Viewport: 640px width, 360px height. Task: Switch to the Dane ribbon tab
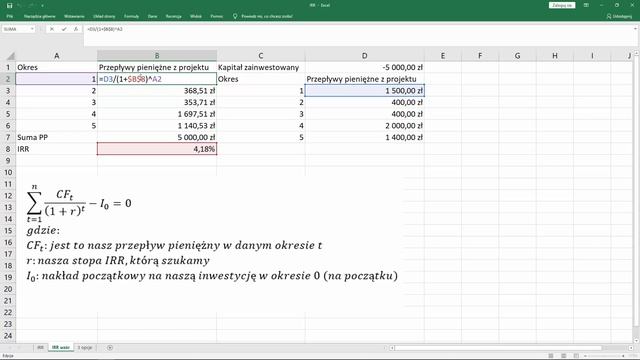152,16
